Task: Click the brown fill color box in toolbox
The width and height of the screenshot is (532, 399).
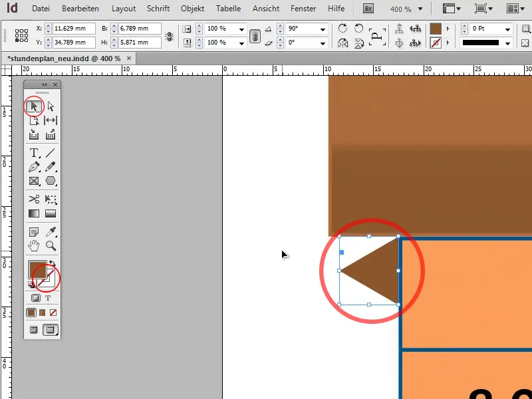Action: point(37,269)
